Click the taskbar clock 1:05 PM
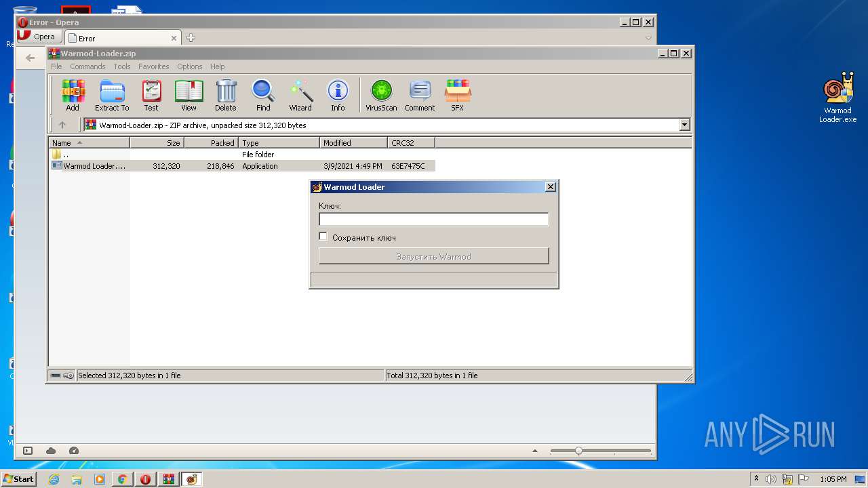868x488 pixels. click(x=833, y=479)
